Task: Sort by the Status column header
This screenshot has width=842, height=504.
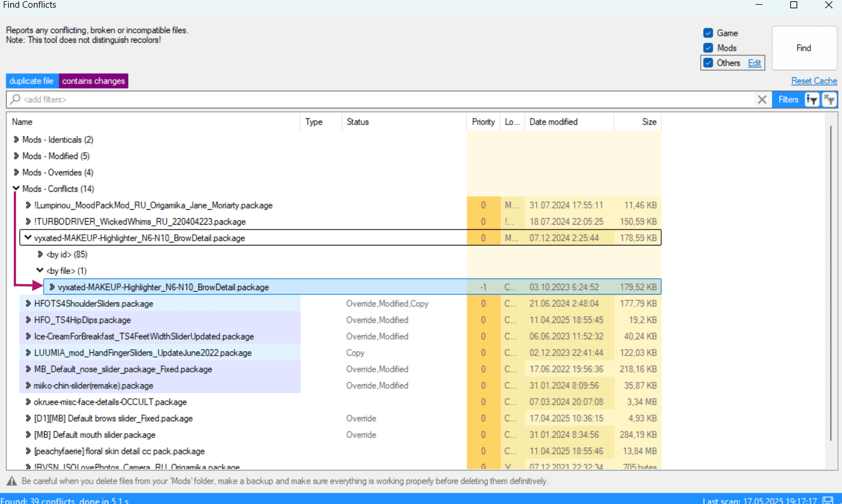Action: point(404,122)
